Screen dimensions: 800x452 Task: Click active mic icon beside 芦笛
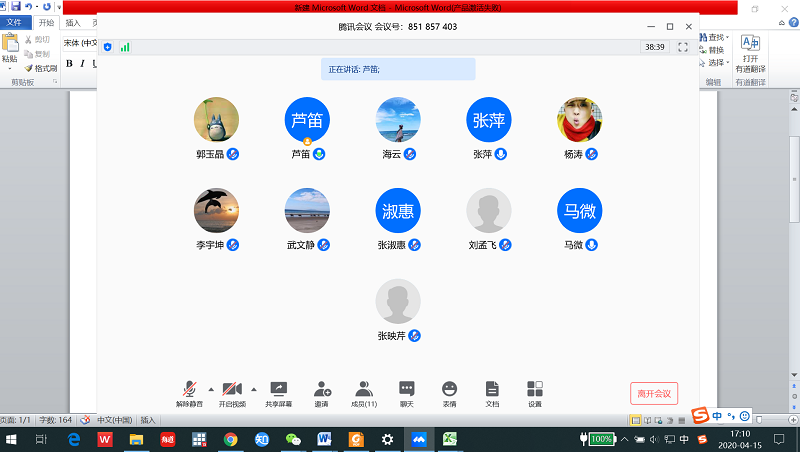(319, 154)
